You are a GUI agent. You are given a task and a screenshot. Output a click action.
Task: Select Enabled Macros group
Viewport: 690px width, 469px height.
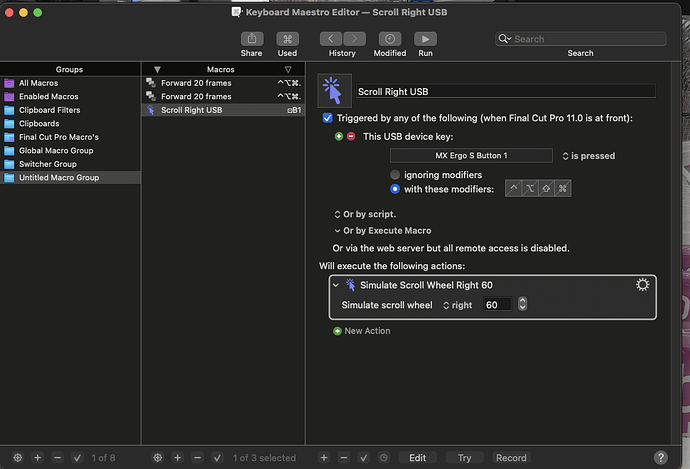70,96
